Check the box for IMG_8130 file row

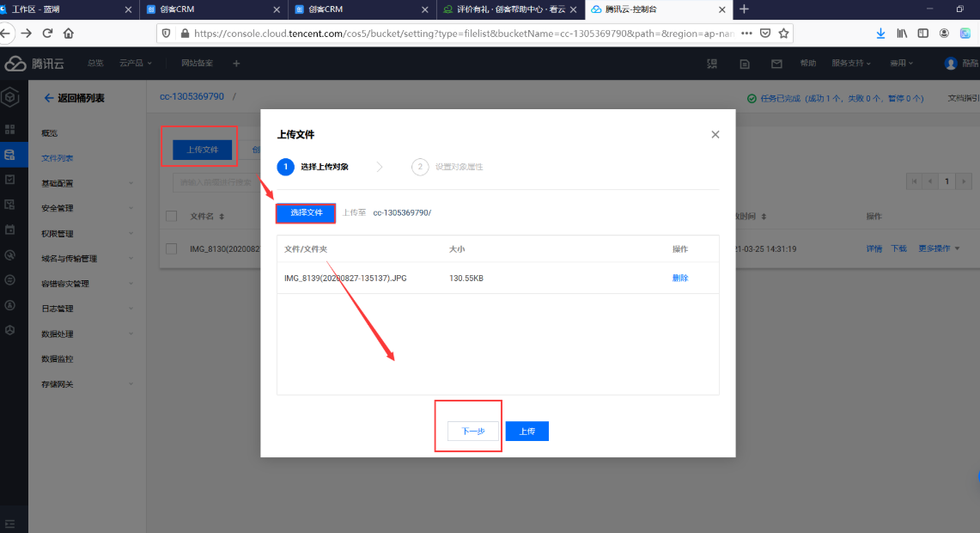172,248
